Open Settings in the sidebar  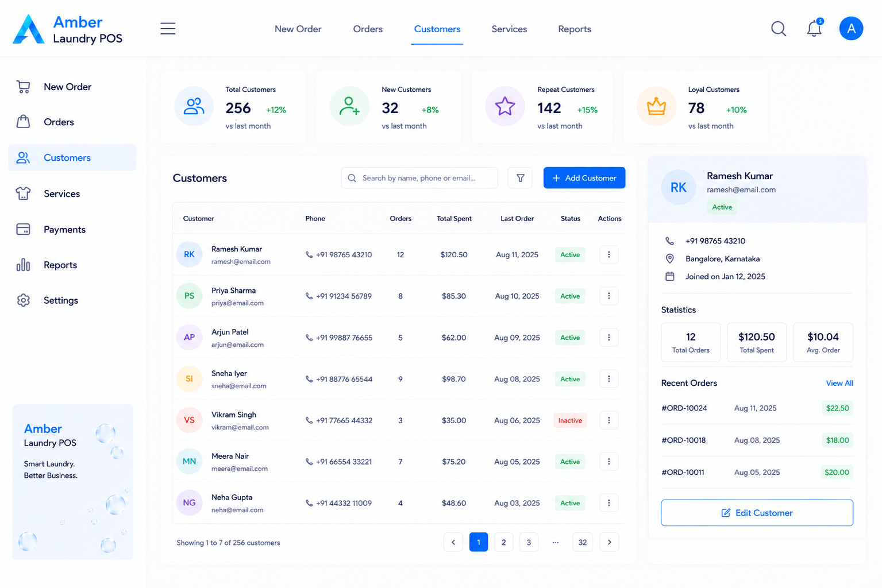tap(72, 300)
